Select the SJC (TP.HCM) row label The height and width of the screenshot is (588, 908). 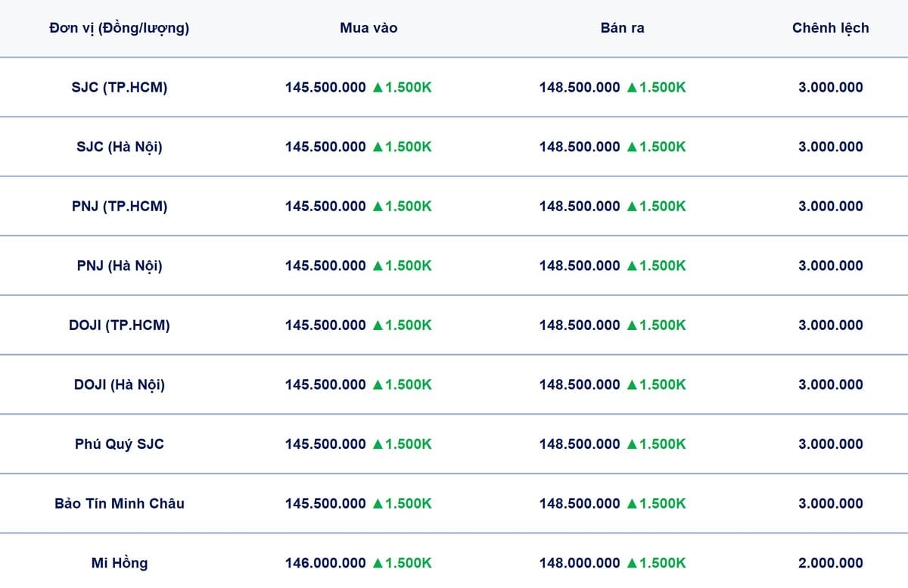point(120,87)
